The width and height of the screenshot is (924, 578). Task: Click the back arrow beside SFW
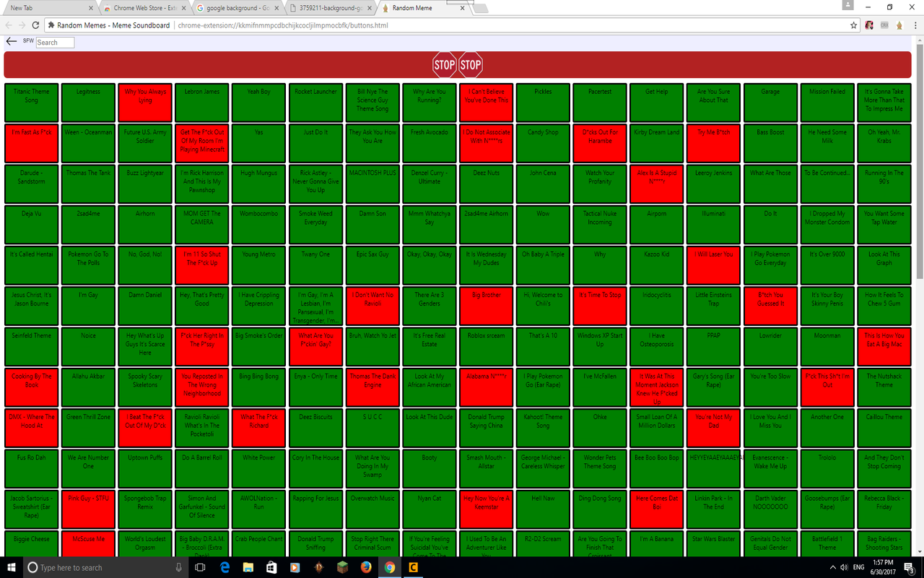click(11, 42)
